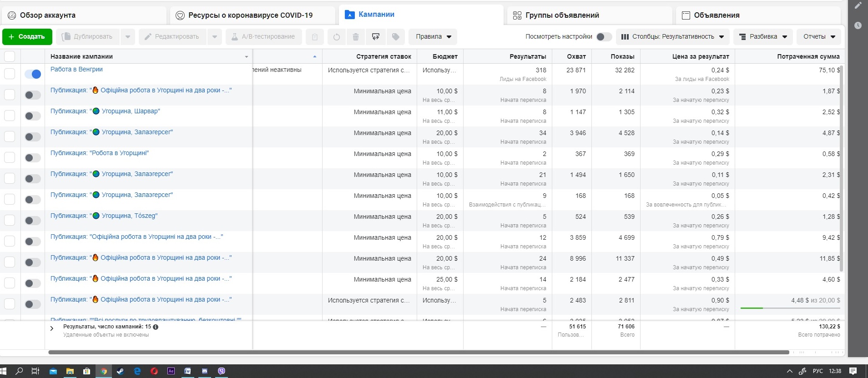Click the clock history icon in right sidebar
The width and height of the screenshot is (868, 378).
coord(858,25)
